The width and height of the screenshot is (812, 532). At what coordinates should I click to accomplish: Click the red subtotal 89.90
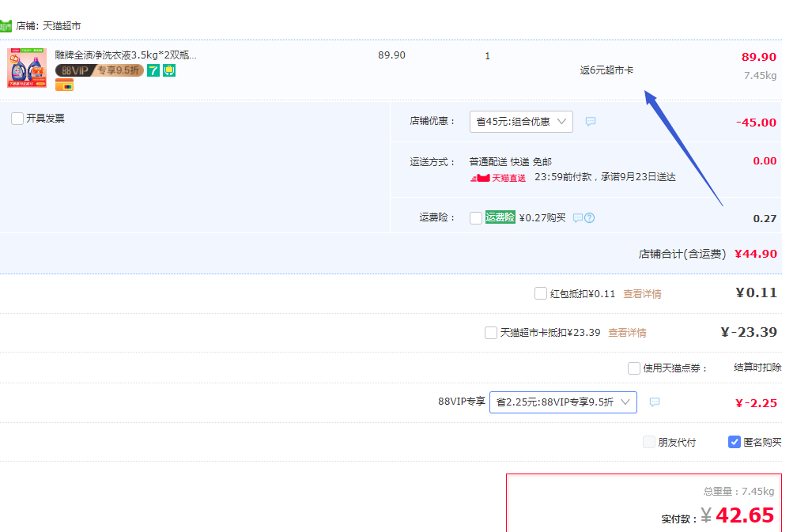(759, 57)
